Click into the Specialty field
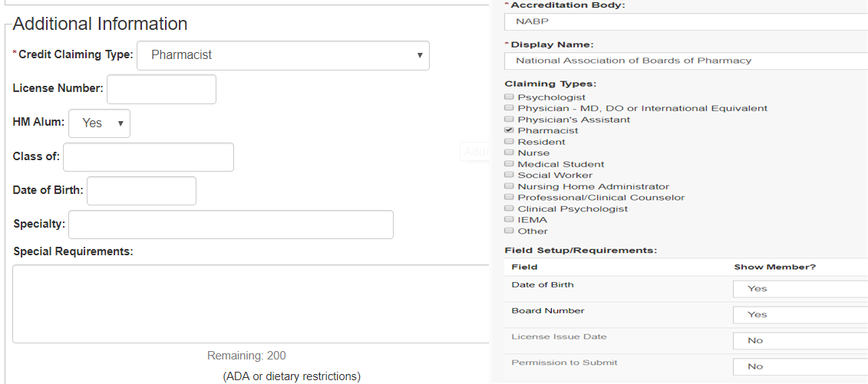 point(230,225)
